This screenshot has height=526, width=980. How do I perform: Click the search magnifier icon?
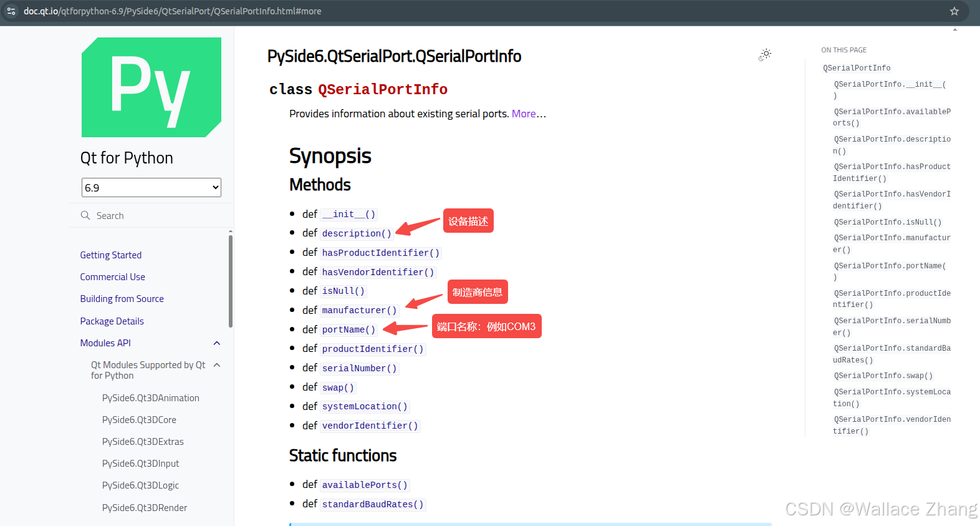[85, 215]
